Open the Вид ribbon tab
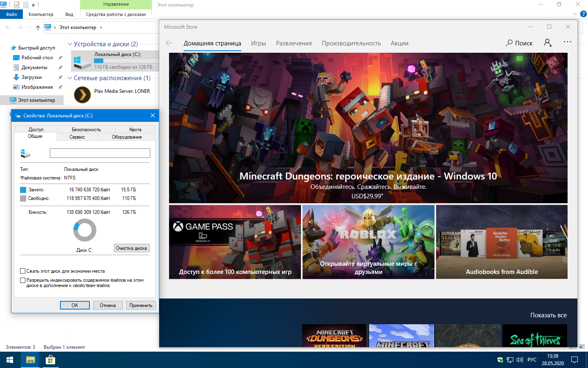The image size is (588, 368). point(69,14)
